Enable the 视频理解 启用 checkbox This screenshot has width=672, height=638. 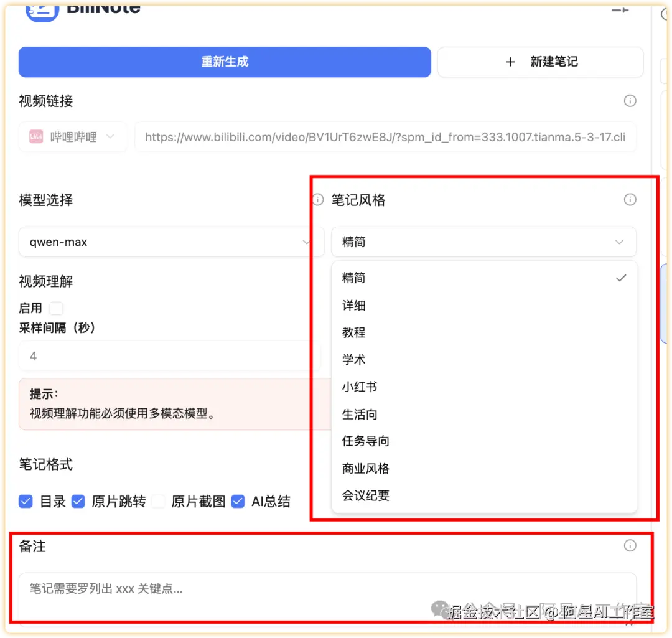tap(56, 308)
